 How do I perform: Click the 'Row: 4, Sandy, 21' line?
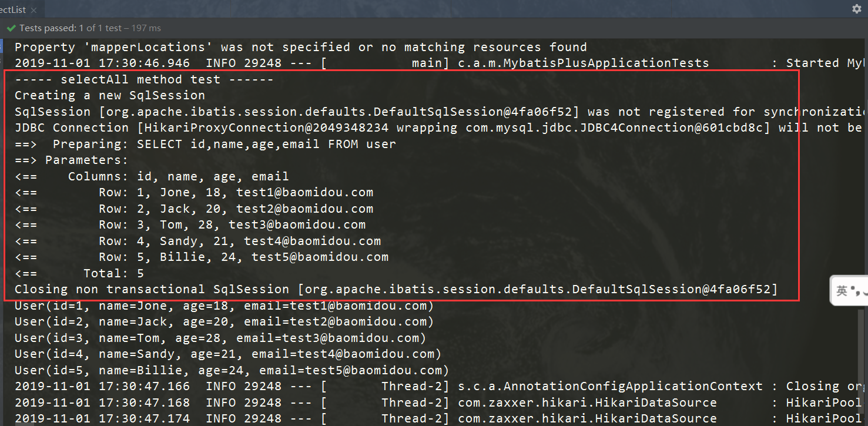[197, 241]
